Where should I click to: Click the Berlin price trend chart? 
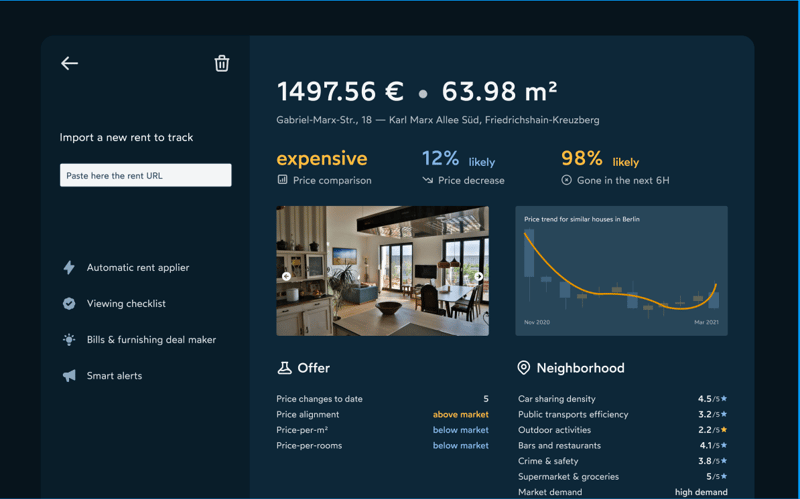coord(621,271)
